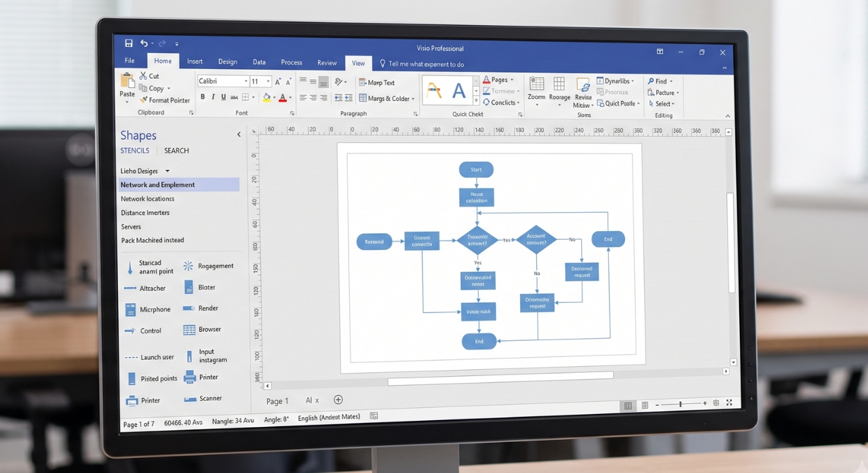
Task: Select the Servers stencil
Action: (x=131, y=227)
